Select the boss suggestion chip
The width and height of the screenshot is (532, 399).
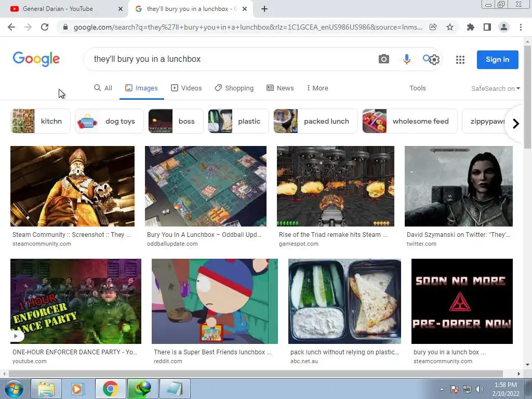click(176, 121)
